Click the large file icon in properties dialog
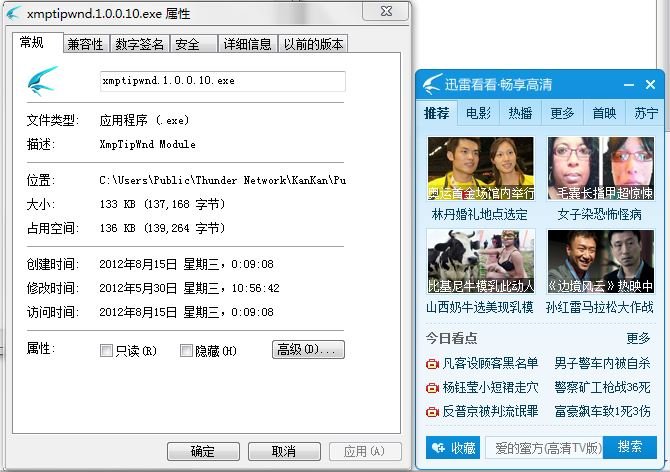The height and width of the screenshot is (472, 670). 42,81
